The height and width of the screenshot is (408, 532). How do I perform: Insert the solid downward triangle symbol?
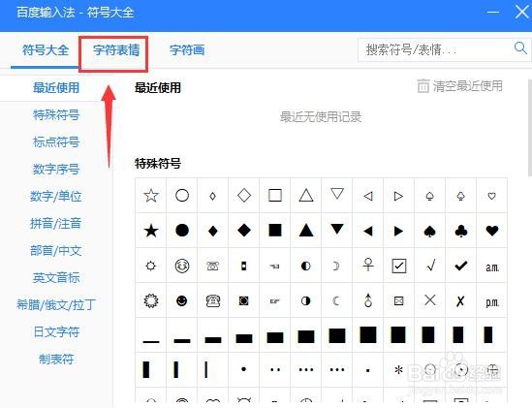[337, 229]
